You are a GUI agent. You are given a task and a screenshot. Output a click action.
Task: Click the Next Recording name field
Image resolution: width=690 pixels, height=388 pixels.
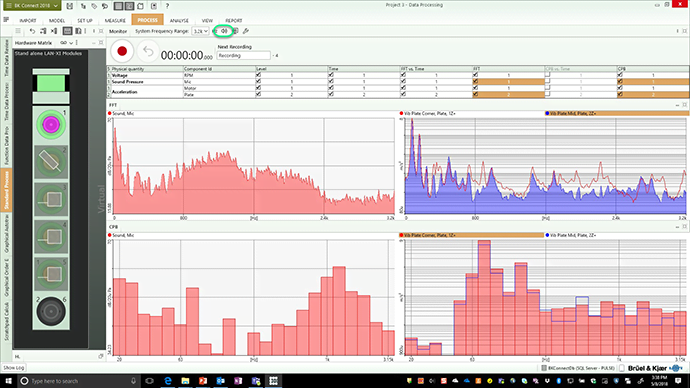pyautogui.click(x=243, y=55)
